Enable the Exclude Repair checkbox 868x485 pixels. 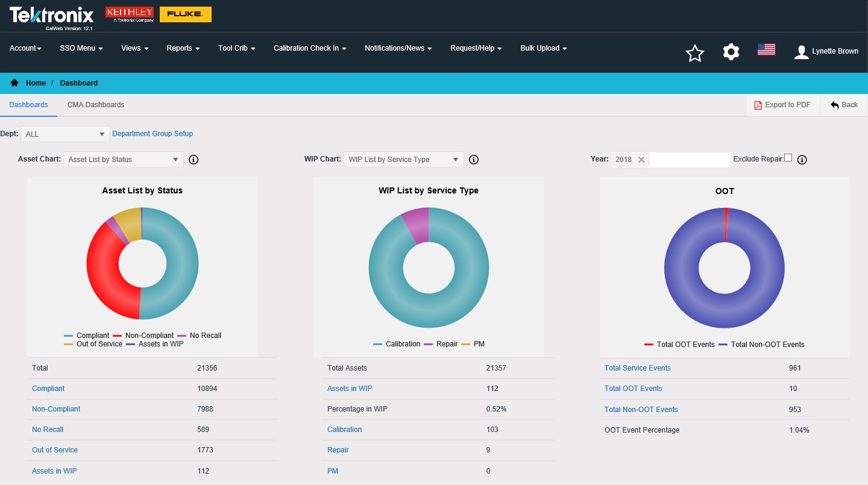point(788,158)
